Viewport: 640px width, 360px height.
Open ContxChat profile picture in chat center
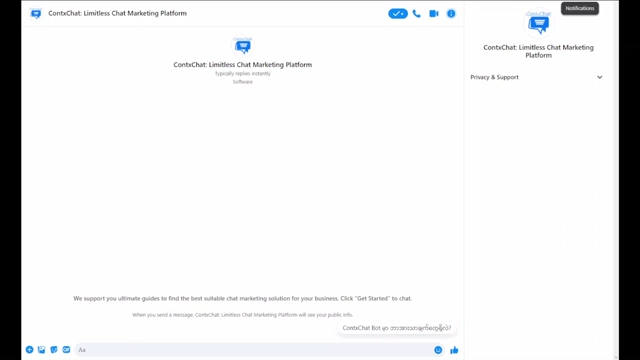click(x=243, y=46)
